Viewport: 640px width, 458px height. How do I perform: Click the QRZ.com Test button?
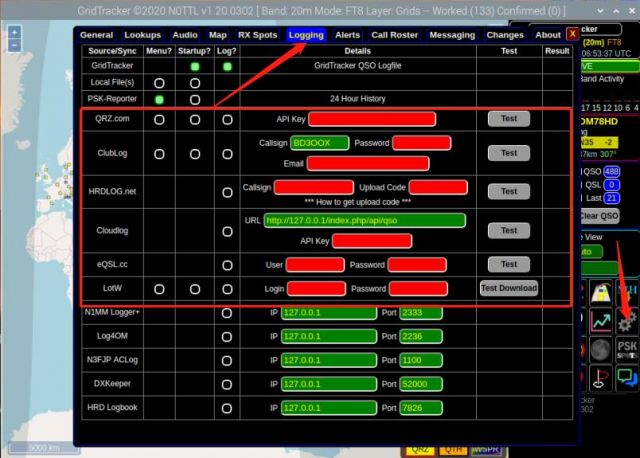pos(509,119)
